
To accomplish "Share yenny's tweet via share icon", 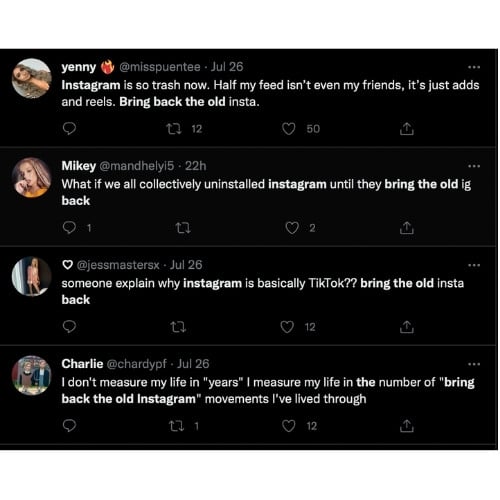I will [407, 129].
